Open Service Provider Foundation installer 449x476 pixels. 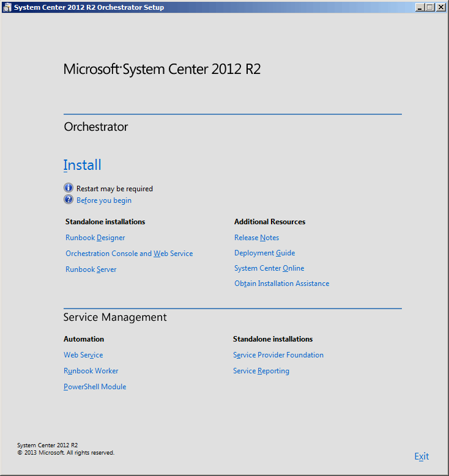click(278, 355)
